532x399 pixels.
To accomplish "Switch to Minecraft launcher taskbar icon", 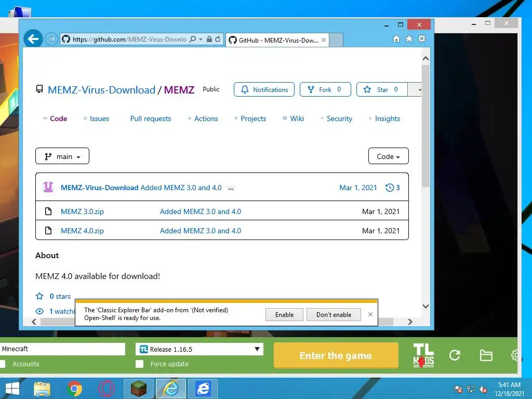I will coord(138,389).
